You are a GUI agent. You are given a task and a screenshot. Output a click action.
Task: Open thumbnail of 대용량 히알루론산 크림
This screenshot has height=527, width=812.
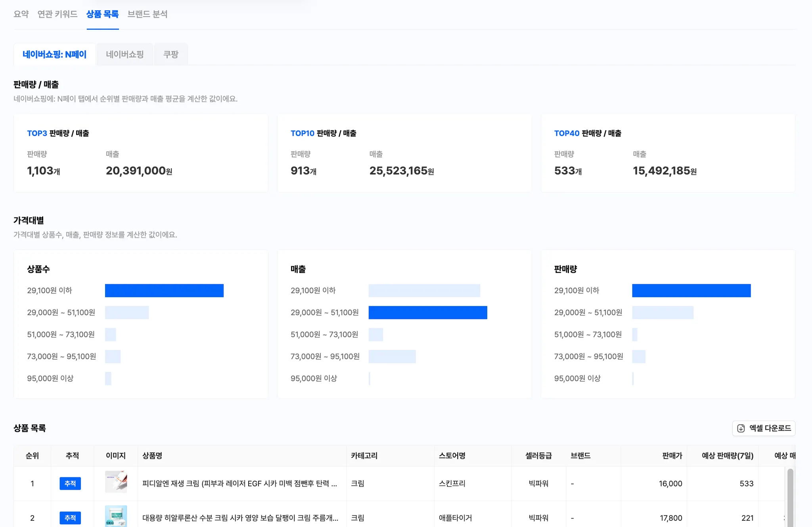[116, 516]
